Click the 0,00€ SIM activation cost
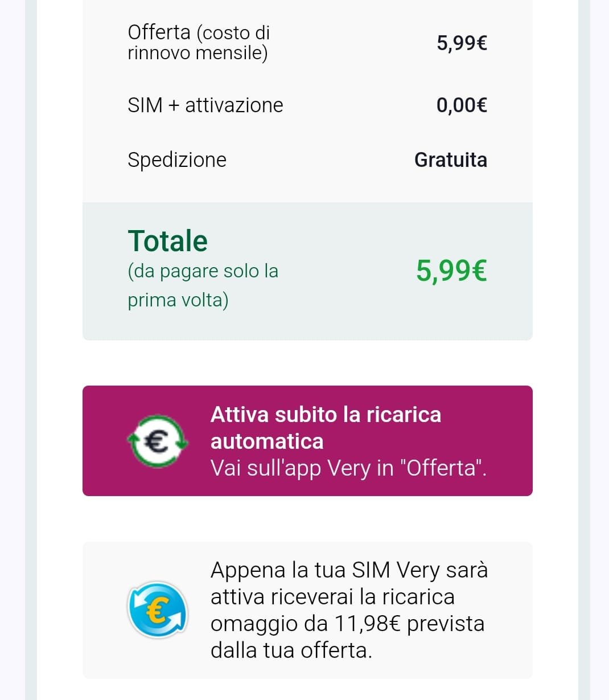Screen dimensions: 609x700 pos(462,105)
